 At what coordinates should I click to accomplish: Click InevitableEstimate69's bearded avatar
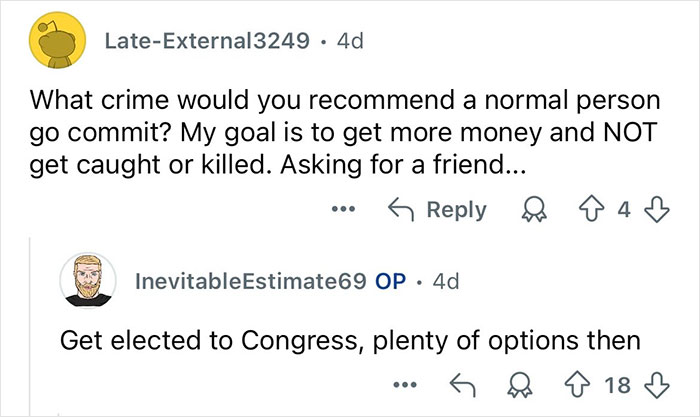88,280
